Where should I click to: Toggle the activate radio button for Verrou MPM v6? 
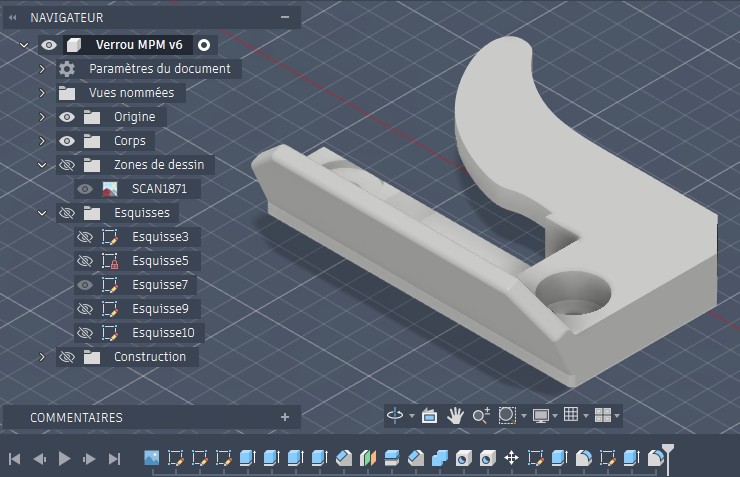[x=204, y=45]
